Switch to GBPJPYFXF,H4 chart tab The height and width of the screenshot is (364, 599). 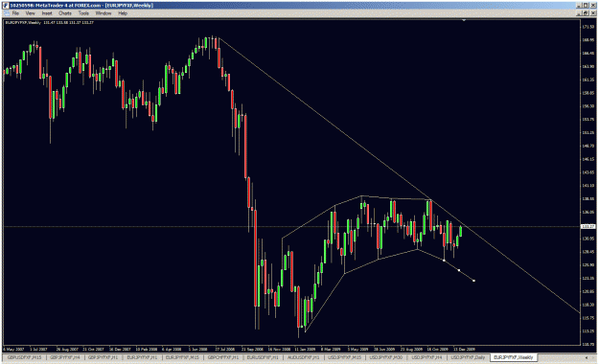(x=65, y=357)
